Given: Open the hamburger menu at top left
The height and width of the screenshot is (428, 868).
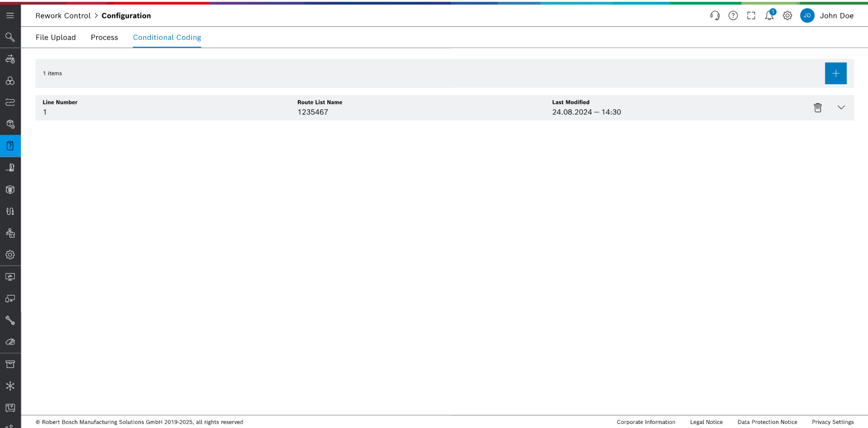Looking at the screenshot, I should (10, 15).
